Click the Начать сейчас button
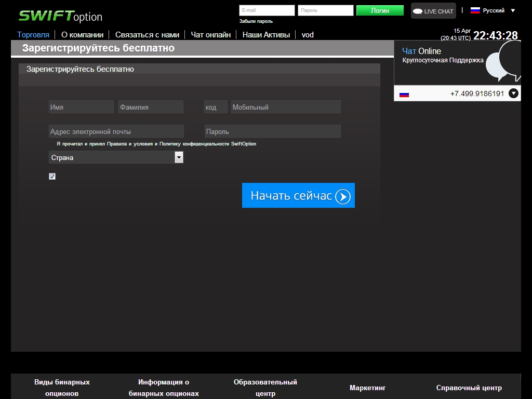This screenshot has width=532, height=399. [298, 195]
